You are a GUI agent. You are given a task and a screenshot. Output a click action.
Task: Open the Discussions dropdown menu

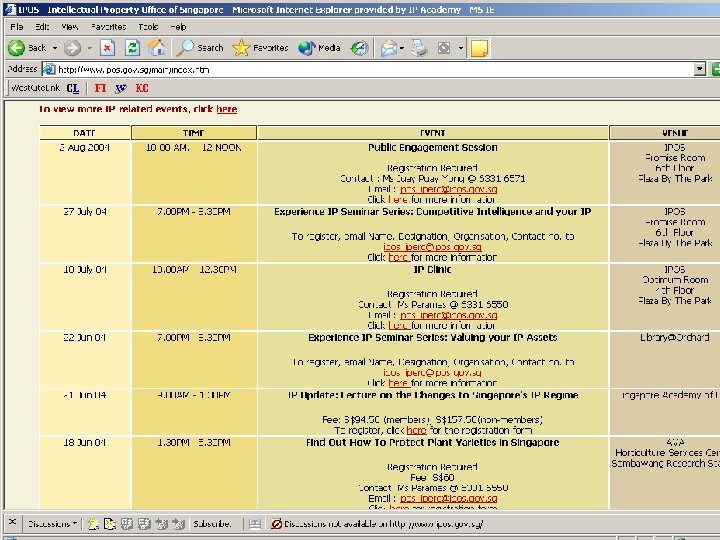[x=52, y=524]
